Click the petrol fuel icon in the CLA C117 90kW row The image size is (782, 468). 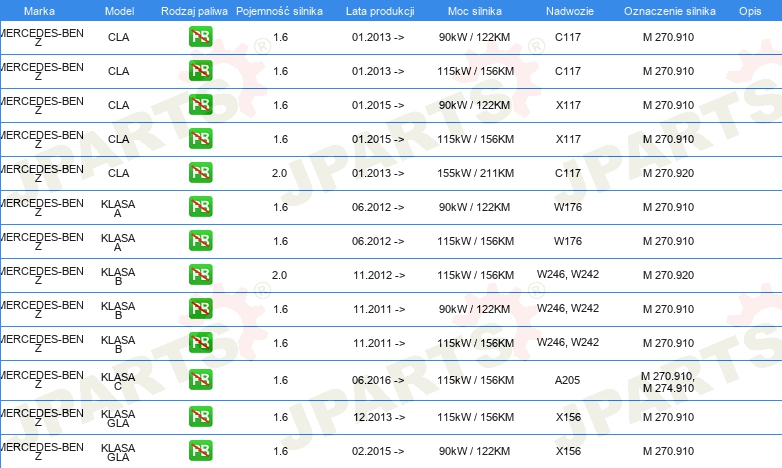click(200, 37)
